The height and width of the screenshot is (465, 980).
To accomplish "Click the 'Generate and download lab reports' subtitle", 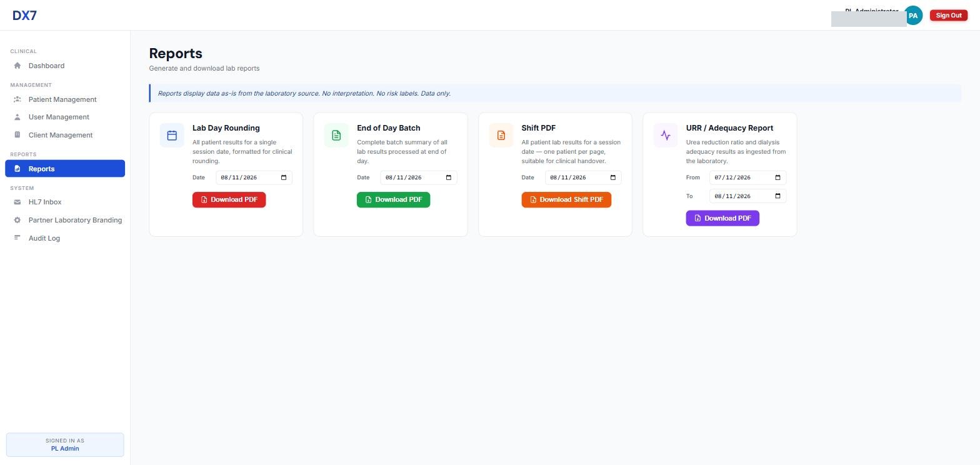I will [204, 68].
